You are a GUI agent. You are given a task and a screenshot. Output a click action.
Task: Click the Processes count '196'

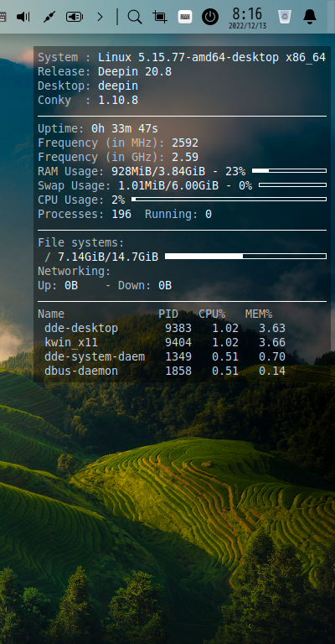click(121, 215)
